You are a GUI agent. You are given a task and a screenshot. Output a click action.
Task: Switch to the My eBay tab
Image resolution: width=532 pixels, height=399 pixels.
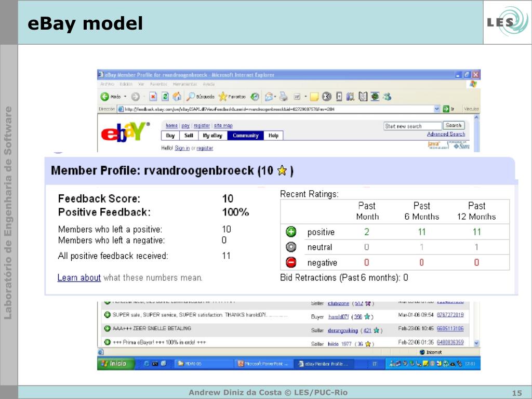[x=212, y=136]
